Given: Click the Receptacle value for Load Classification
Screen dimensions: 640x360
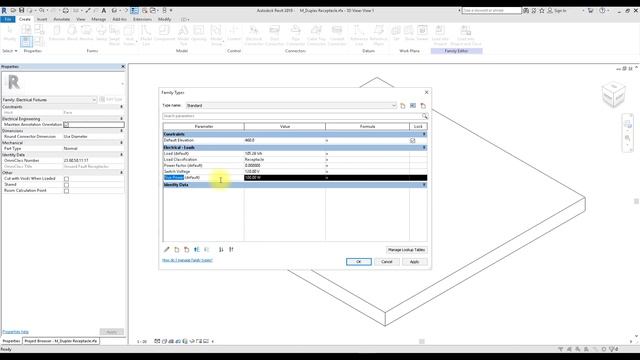Looking at the screenshot, I should point(285,160).
